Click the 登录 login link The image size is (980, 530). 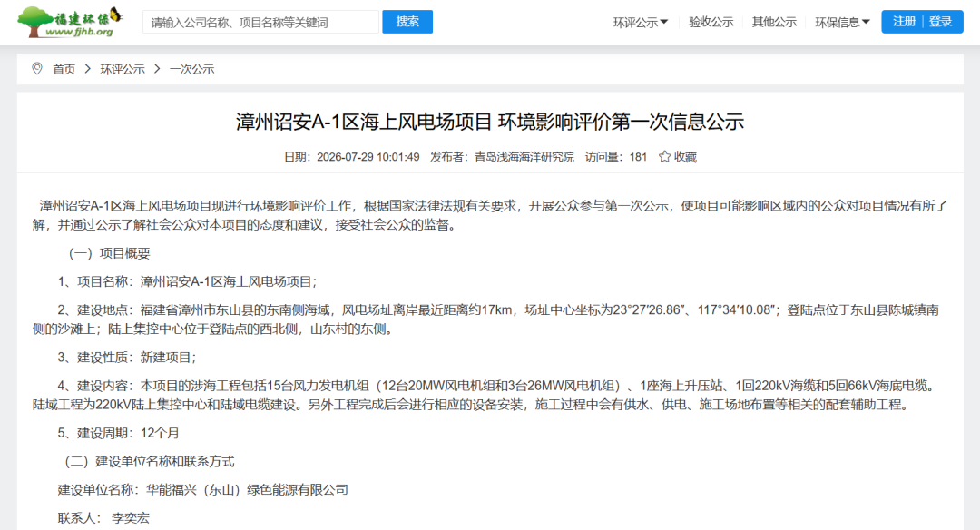click(940, 22)
